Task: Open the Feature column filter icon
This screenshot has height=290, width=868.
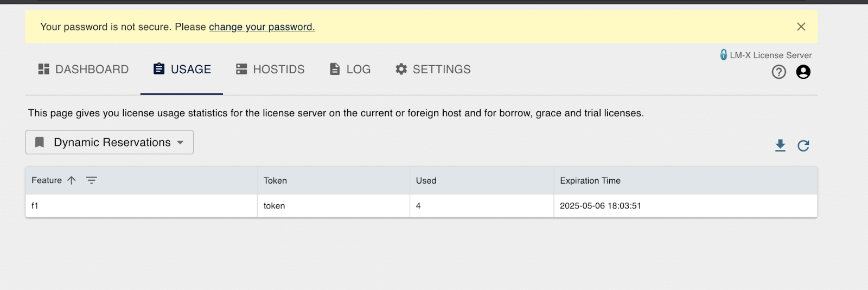Action: [x=92, y=180]
